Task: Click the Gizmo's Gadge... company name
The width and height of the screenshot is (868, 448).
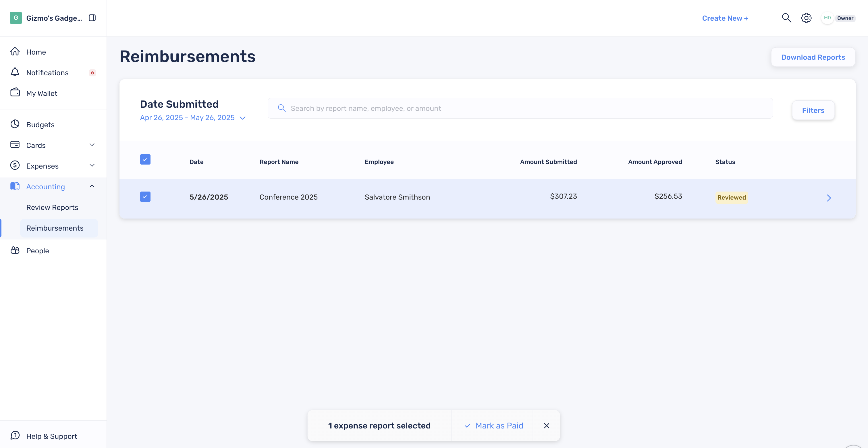Action: click(54, 18)
